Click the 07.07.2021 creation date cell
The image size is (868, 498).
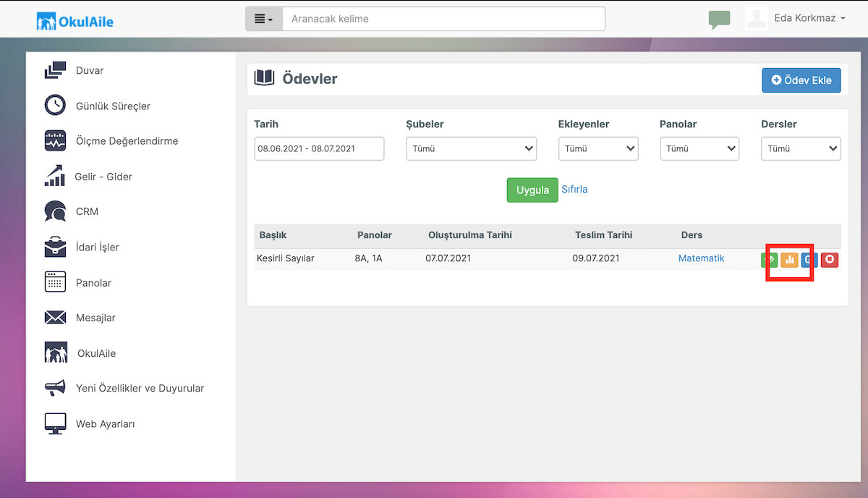(448, 258)
